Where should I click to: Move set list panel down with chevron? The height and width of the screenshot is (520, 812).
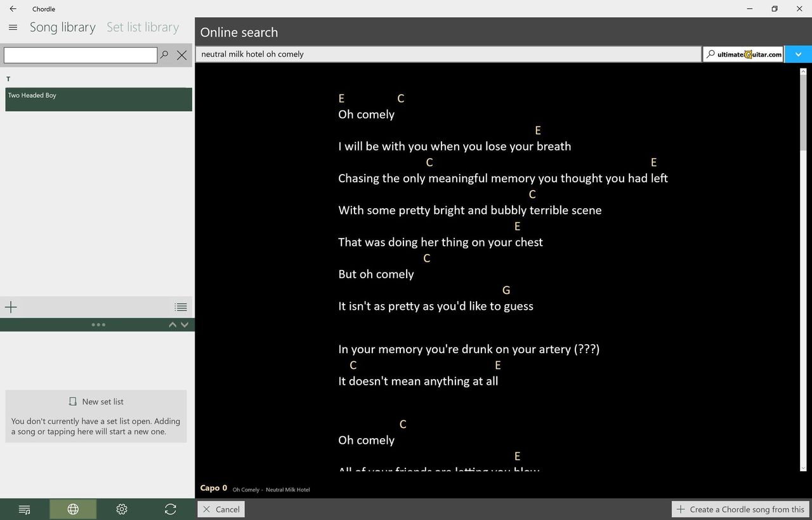pos(185,324)
